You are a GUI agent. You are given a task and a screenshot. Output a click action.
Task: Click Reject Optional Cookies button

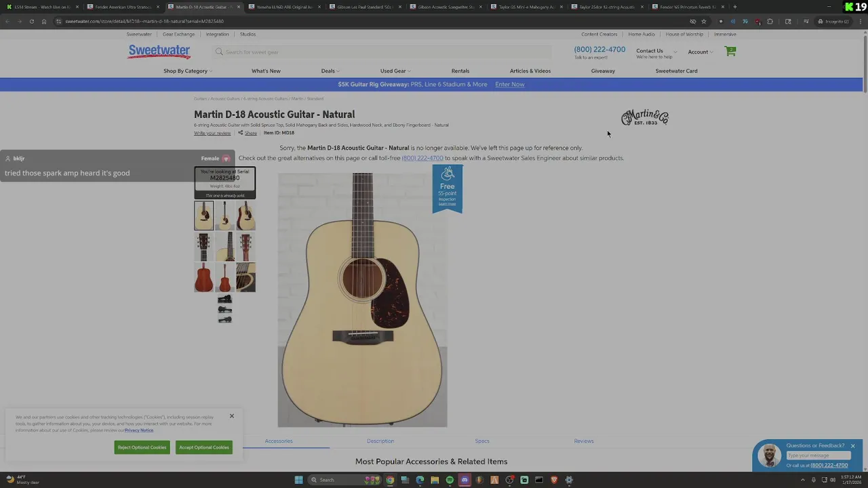click(x=142, y=447)
